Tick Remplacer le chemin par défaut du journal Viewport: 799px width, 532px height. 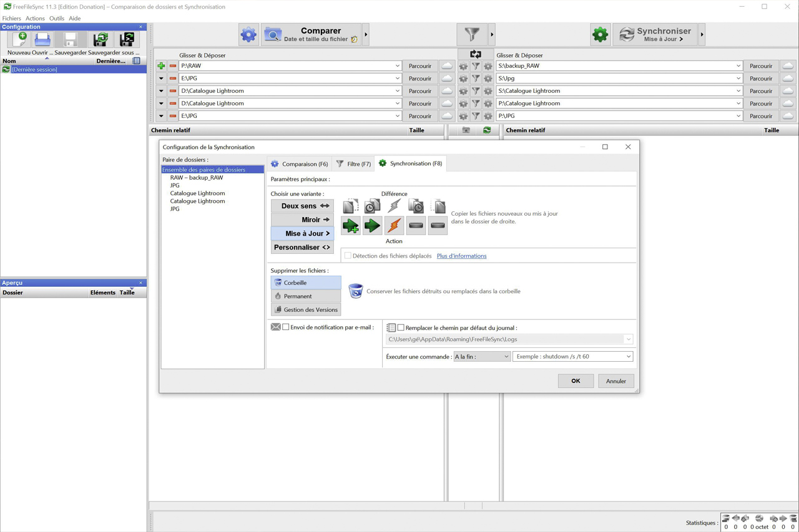[401, 327]
